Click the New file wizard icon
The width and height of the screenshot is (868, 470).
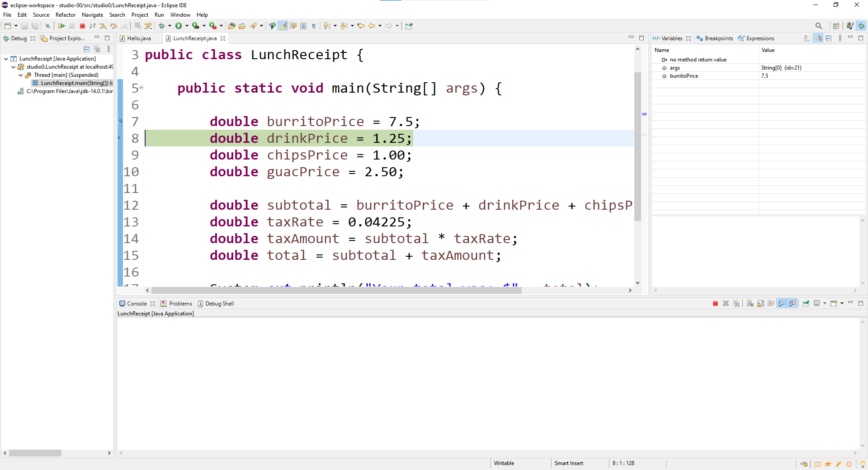[8, 26]
